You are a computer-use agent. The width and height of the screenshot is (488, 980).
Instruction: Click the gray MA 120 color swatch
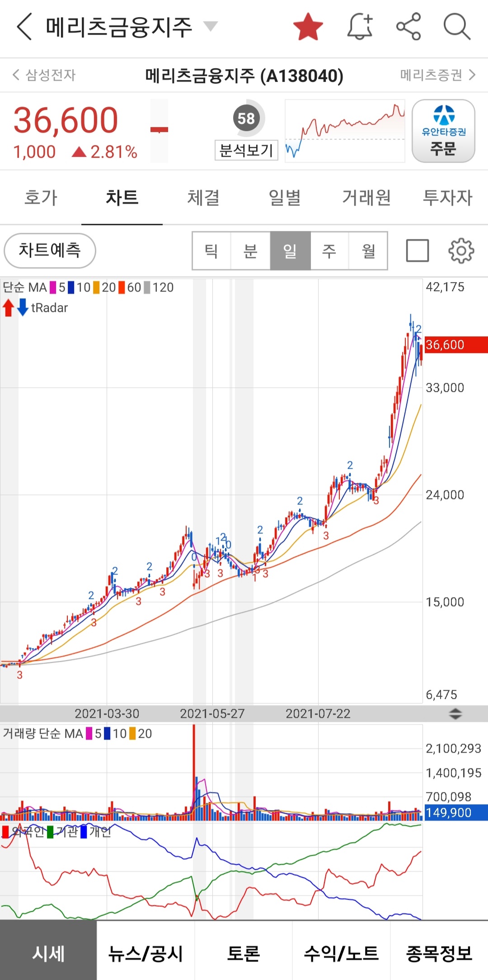147,287
